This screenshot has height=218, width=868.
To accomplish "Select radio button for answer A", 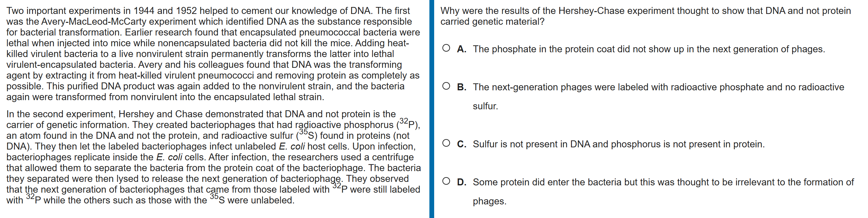I will coord(446,48).
